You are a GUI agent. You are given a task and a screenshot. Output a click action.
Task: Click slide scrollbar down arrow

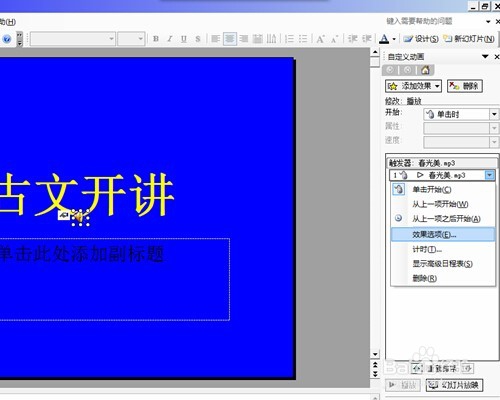pyautogui.click(x=375, y=354)
